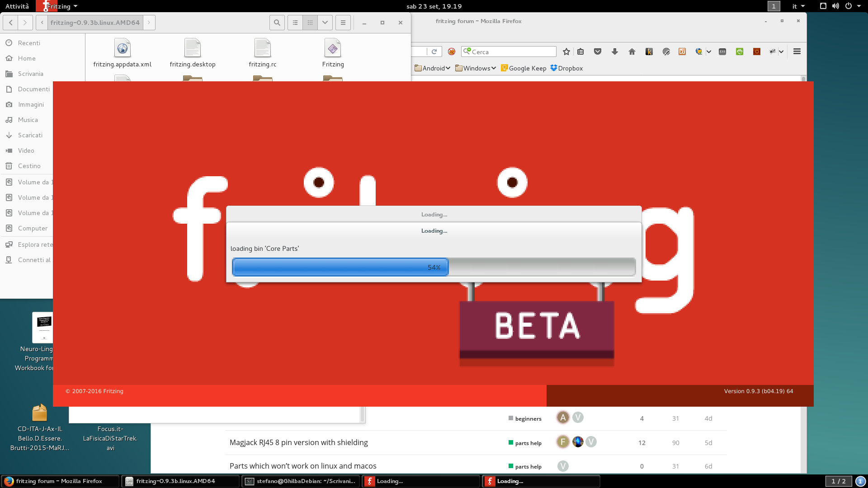This screenshot has height=488, width=868.
Task: Open the 'it' keyboard layout dropdown
Action: (x=798, y=6)
